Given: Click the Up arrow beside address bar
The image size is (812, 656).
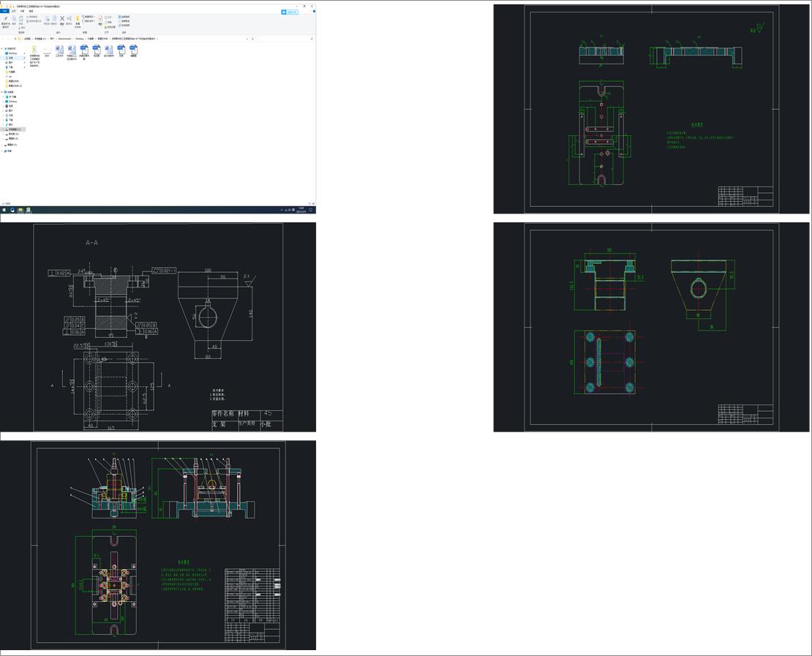Looking at the screenshot, I should (x=15, y=39).
